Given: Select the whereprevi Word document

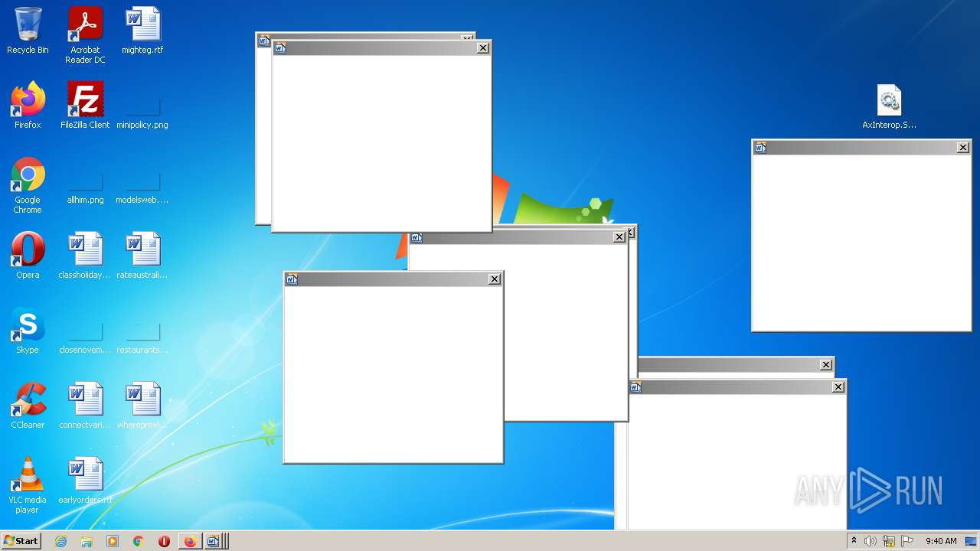Looking at the screenshot, I should (x=142, y=406).
